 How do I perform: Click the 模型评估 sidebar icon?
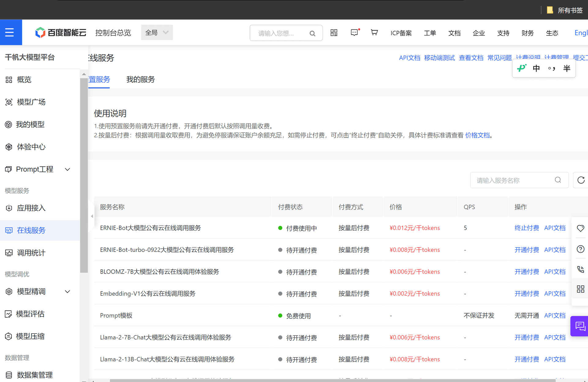tap(9, 314)
